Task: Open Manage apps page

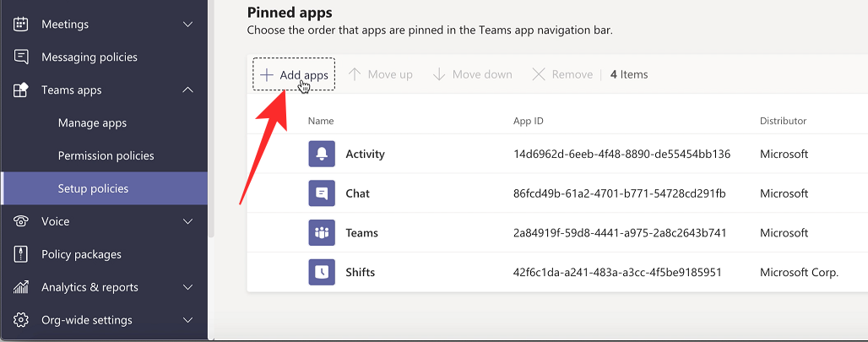Action: (x=92, y=122)
